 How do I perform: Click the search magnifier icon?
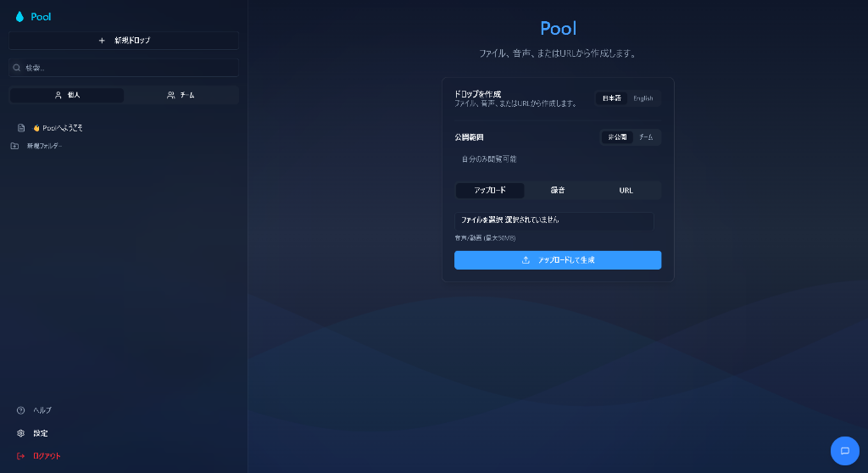[x=17, y=68]
